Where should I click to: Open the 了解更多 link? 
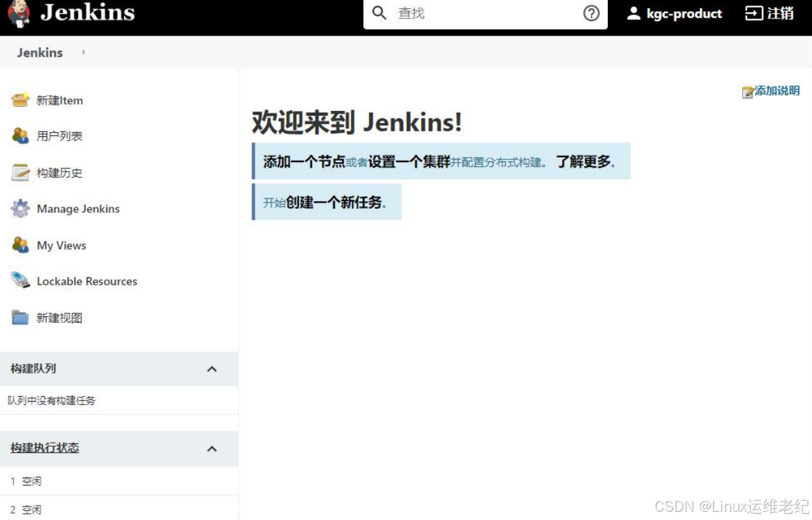coord(583,161)
